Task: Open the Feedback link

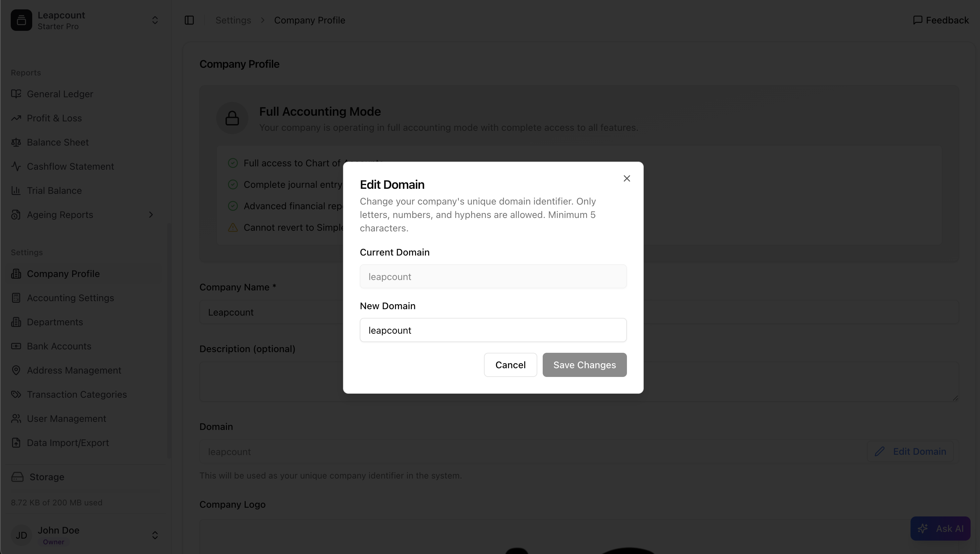Action: coord(940,20)
